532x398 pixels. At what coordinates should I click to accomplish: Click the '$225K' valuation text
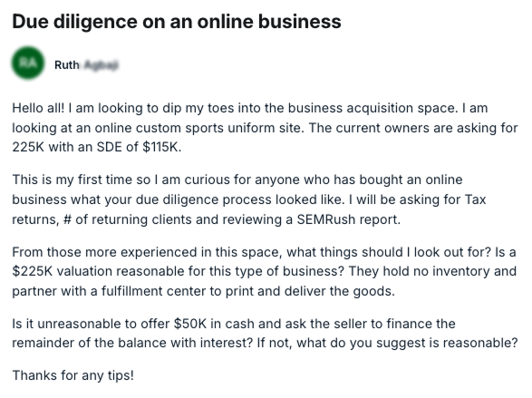(x=33, y=271)
